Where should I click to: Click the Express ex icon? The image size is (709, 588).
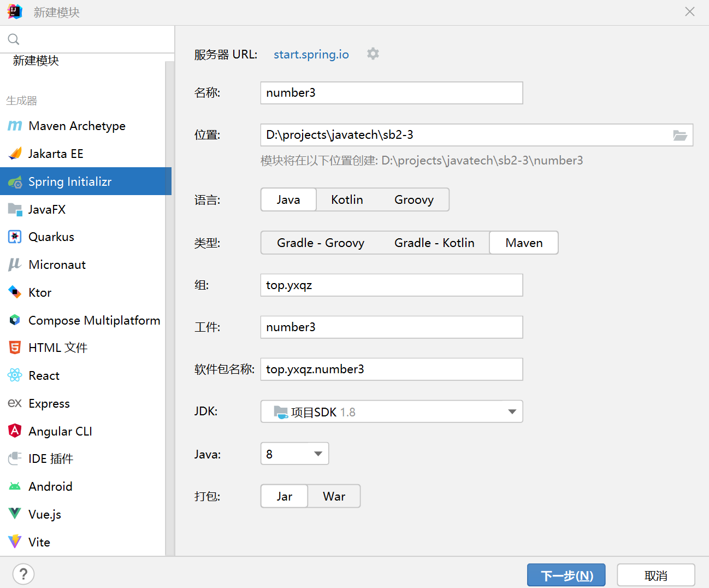pyautogui.click(x=15, y=403)
